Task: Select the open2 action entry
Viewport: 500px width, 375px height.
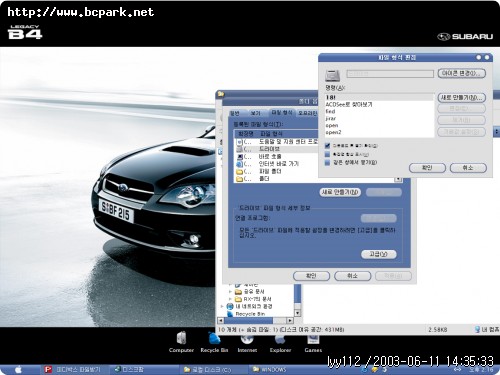Action: click(379, 132)
